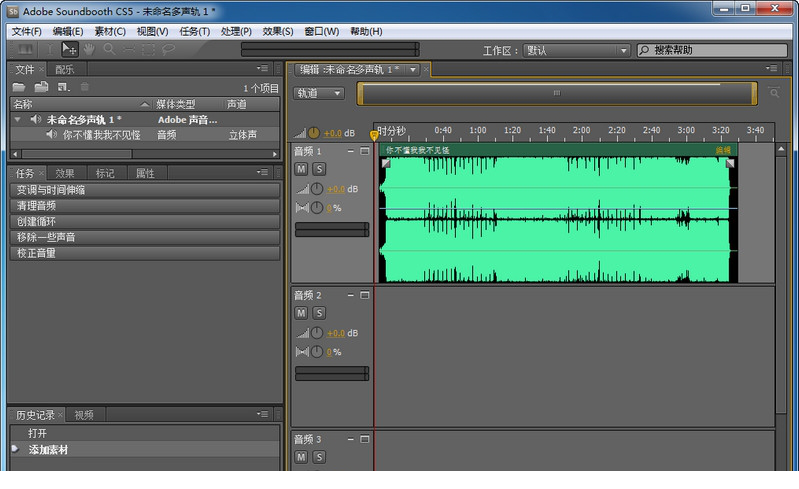
Task: Minimize 音频 3 track with dash icon
Action: (x=351, y=439)
